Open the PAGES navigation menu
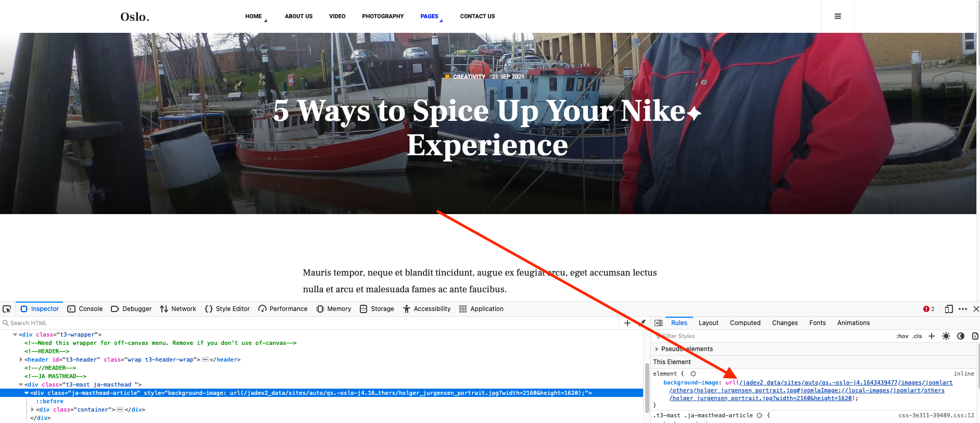Screen dimensions: 980x423 click(x=429, y=16)
